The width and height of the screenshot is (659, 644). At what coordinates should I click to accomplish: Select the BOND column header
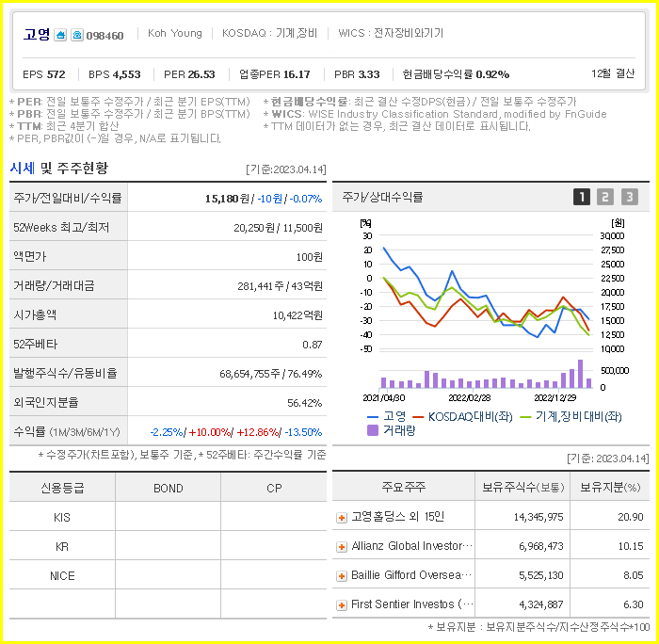tap(169, 488)
